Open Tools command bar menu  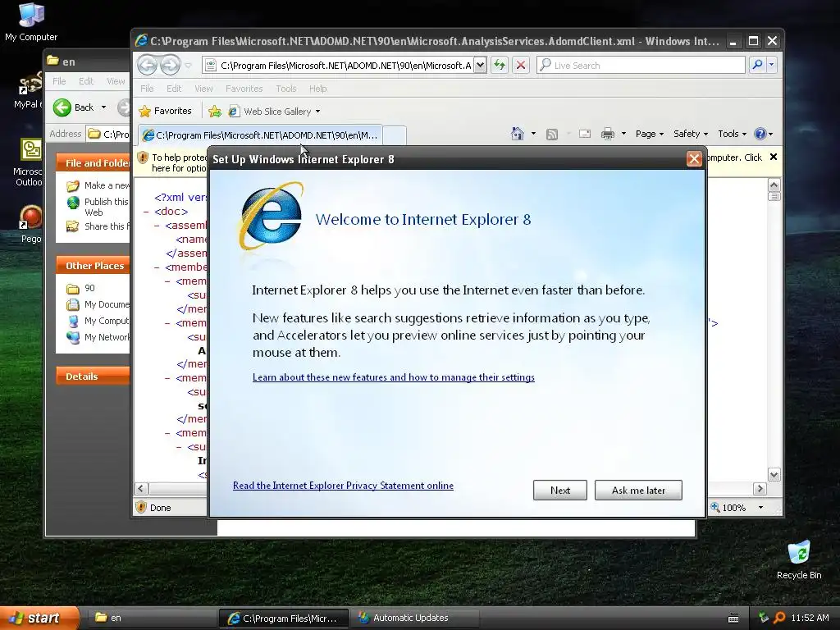click(732, 134)
